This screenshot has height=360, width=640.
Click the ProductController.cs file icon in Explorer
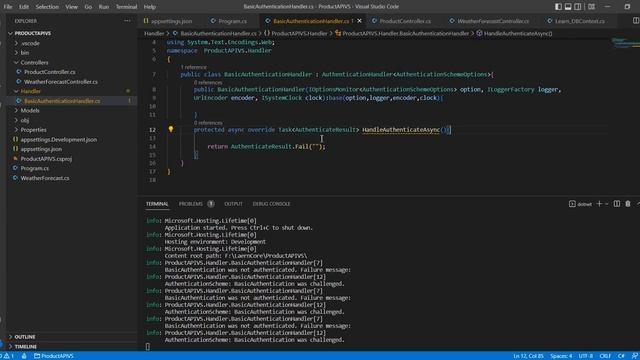pyautogui.click(x=19, y=72)
